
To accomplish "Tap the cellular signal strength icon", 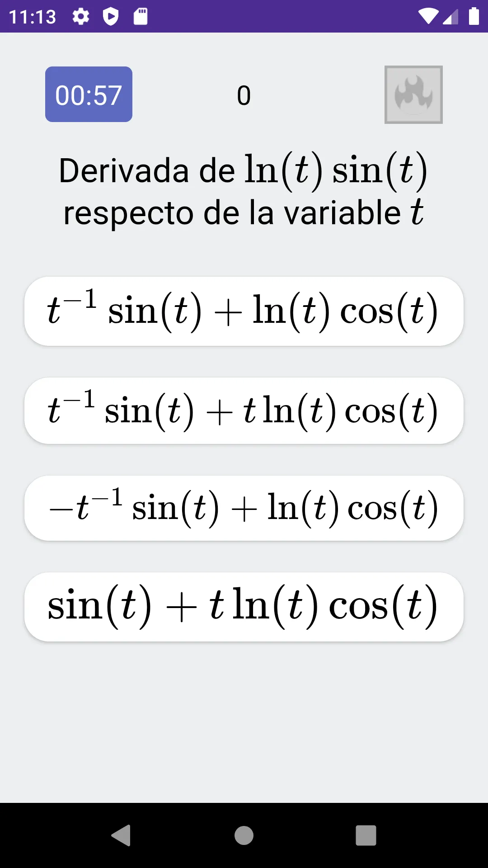I will [x=450, y=17].
